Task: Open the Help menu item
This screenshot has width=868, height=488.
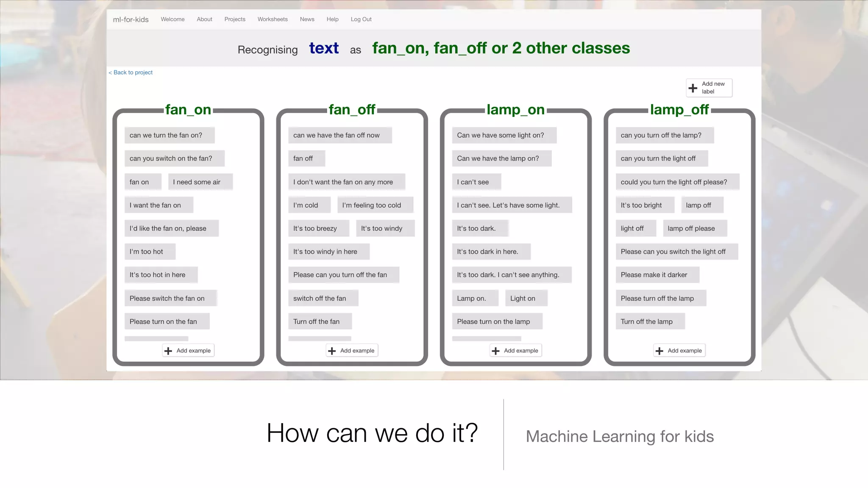Action: (x=333, y=19)
